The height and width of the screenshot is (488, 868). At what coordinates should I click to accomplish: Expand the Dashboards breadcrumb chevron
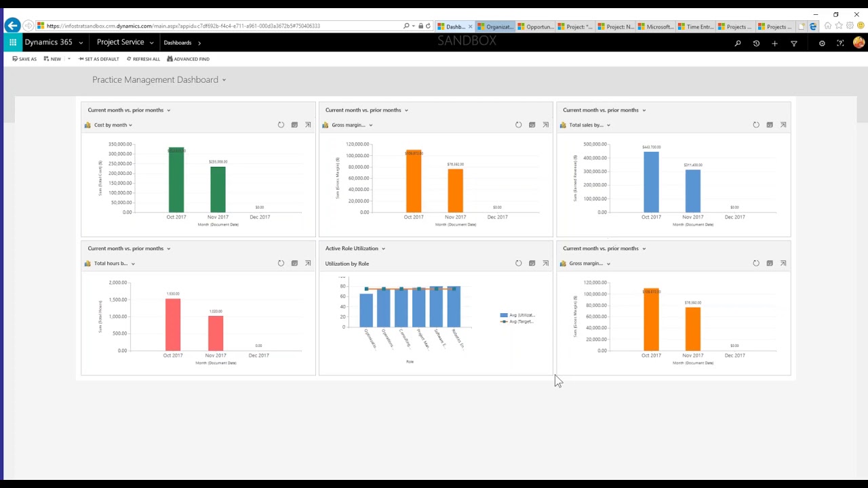[199, 43]
